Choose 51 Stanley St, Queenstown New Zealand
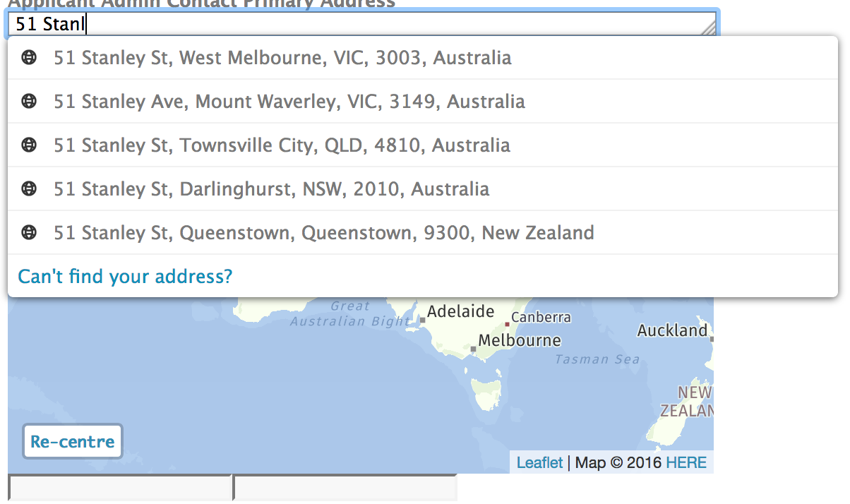 coord(323,233)
